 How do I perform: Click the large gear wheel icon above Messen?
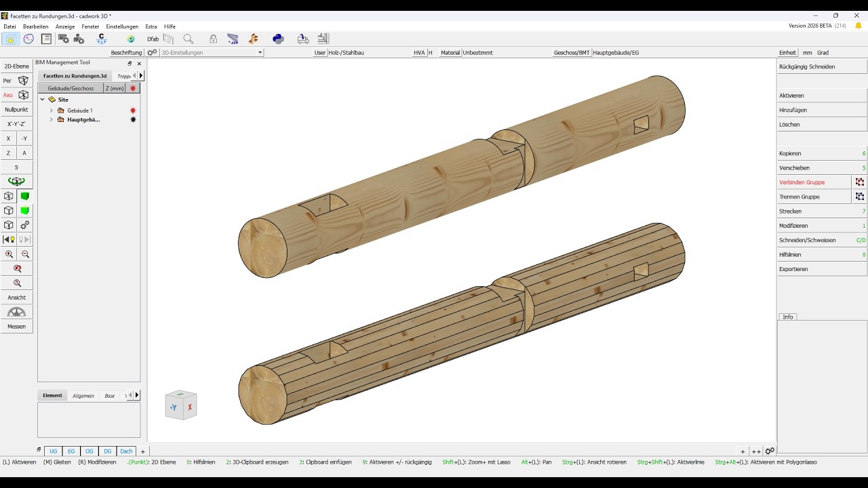[17, 312]
